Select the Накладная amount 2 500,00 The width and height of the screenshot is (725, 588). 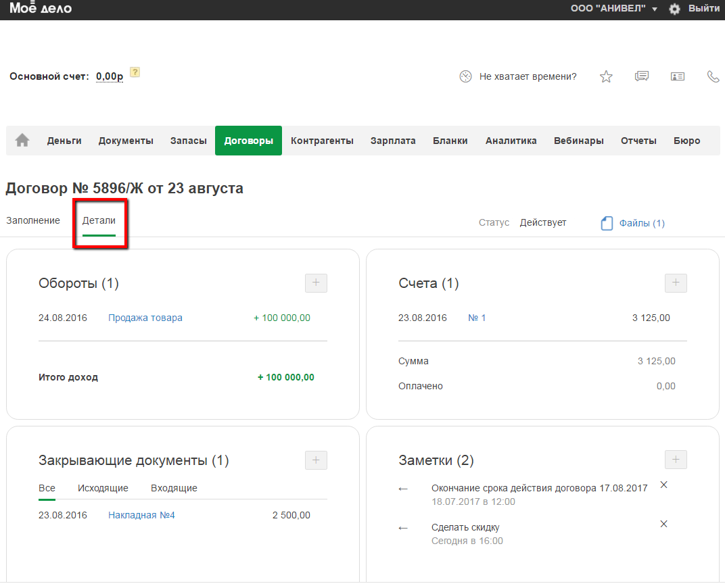(x=291, y=515)
